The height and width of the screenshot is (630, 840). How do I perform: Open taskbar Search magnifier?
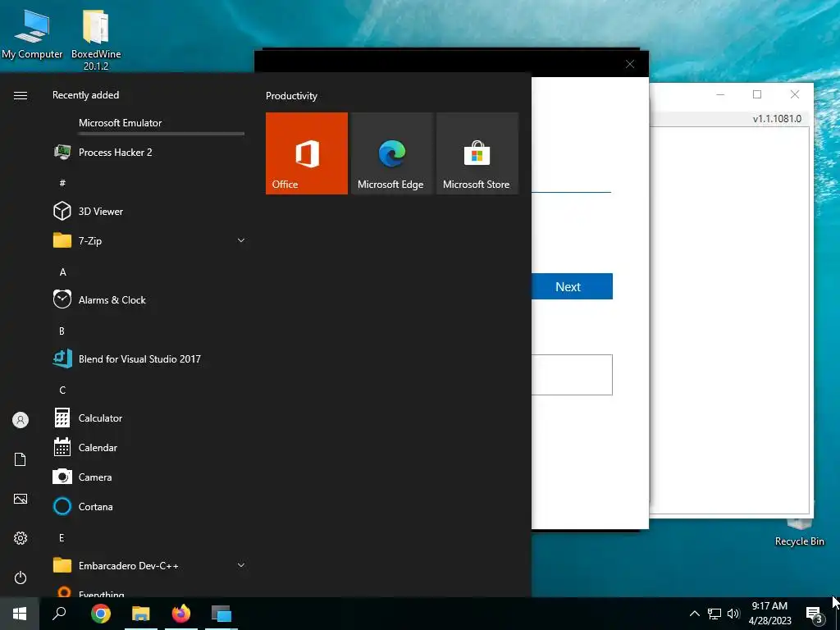coord(59,614)
